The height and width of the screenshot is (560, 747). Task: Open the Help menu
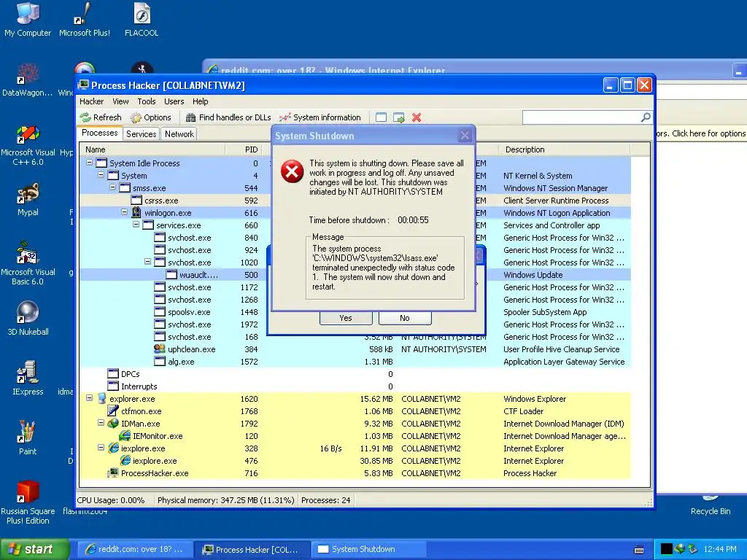point(200,101)
